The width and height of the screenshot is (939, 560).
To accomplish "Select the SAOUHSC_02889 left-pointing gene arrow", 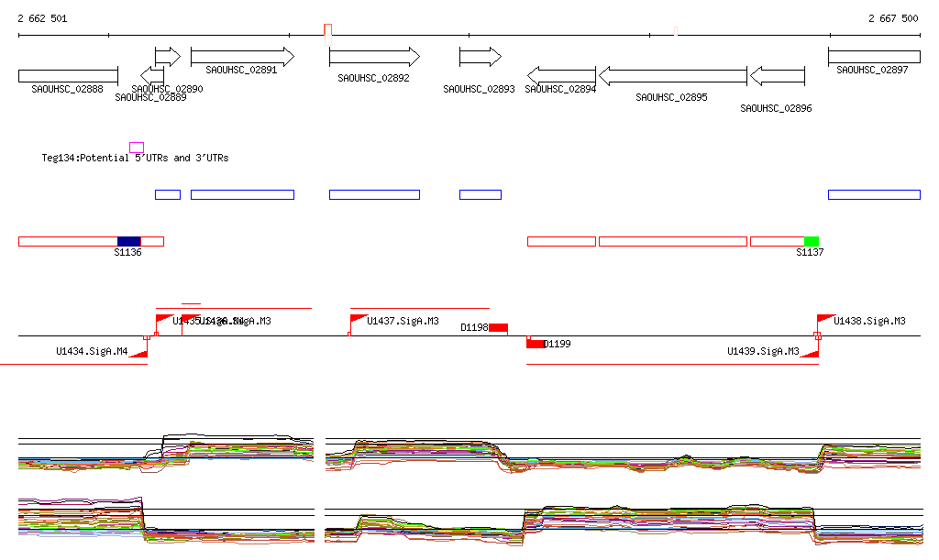I will pyautogui.click(x=152, y=76).
